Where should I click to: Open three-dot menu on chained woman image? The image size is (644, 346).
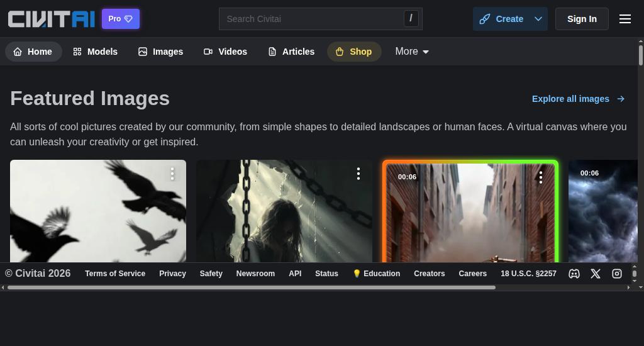click(358, 174)
